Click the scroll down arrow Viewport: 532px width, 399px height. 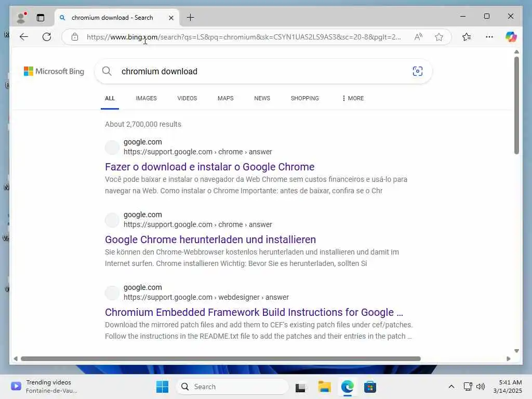coord(516,351)
